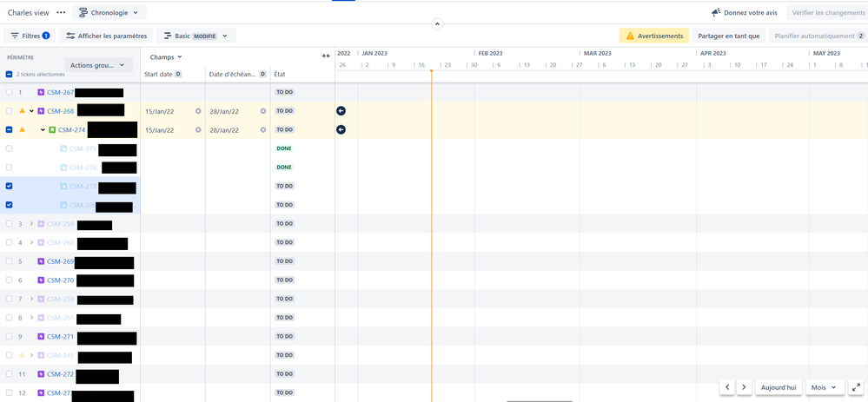Viewport: 868px width, 402px height.
Task: Clear the due date on CSM-268 row
Action: tap(263, 111)
